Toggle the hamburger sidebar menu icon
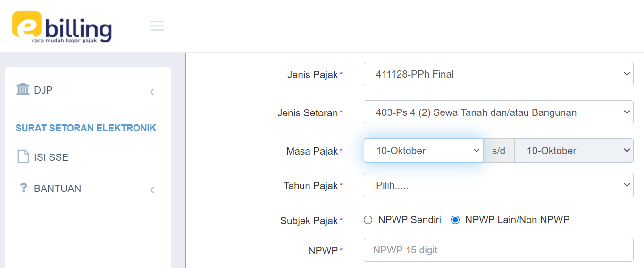Viewport: 644px width, 268px height. (x=157, y=26)
